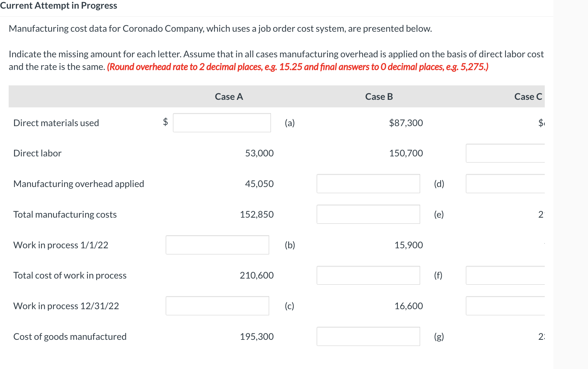Screen dimensions: 588x369
Task: Click the value 87,300 under Case B
Action: point(405,123)
